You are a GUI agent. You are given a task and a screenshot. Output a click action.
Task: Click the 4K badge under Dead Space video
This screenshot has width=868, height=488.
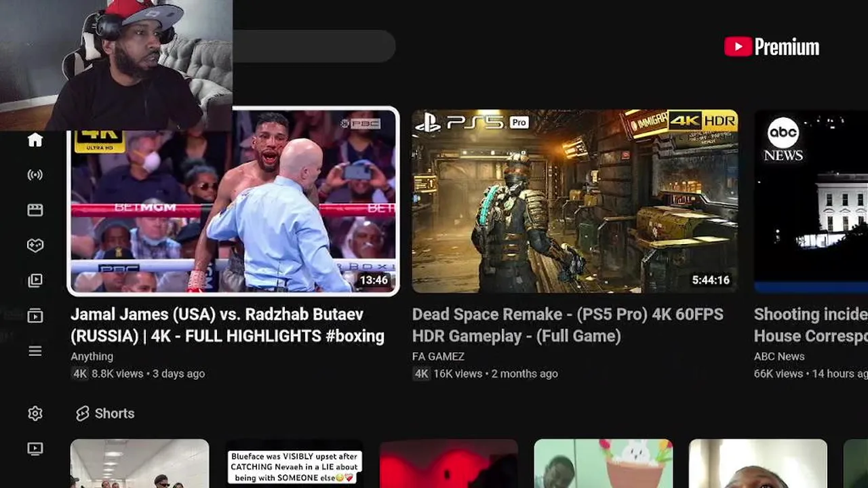[x=421, y=373]
